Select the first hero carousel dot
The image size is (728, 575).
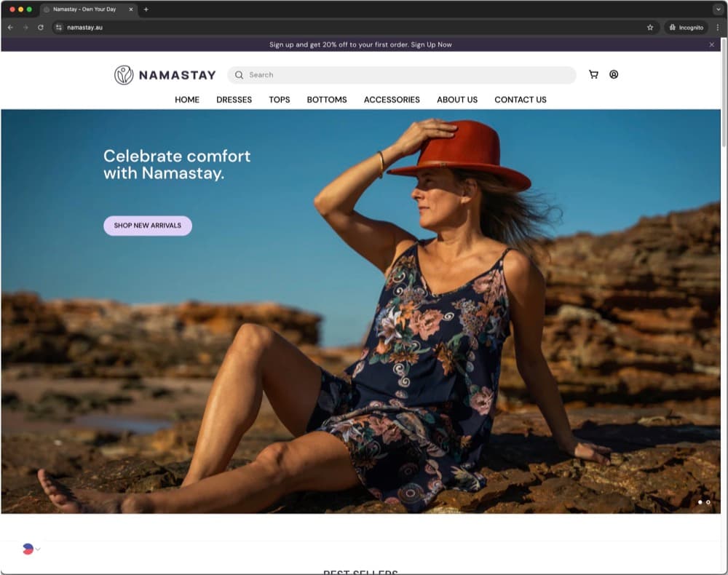(x=700, y=502)
